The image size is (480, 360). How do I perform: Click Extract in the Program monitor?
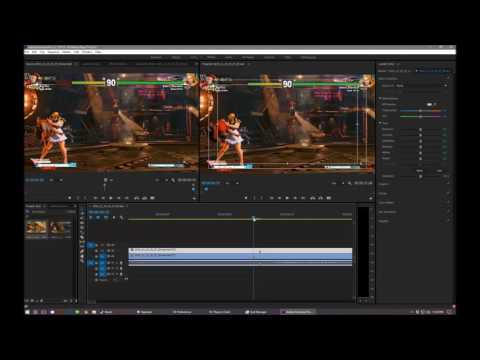tap(320, 198)
